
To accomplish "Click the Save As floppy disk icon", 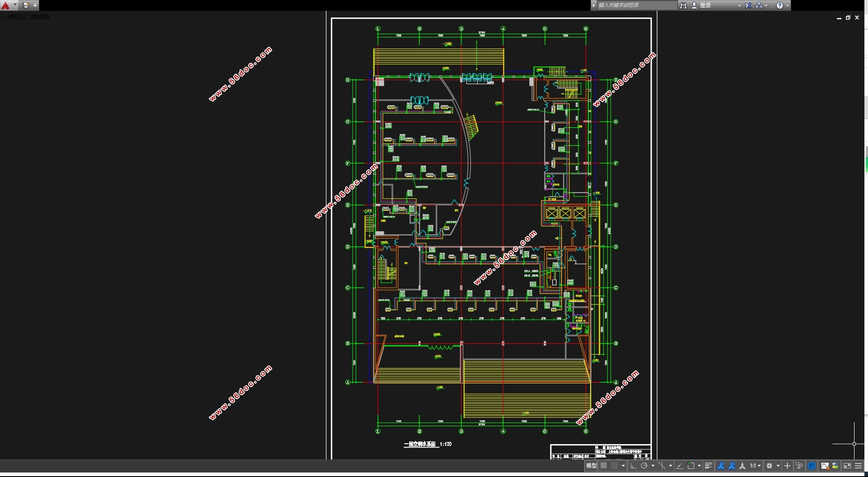I will tap(26, 5).
